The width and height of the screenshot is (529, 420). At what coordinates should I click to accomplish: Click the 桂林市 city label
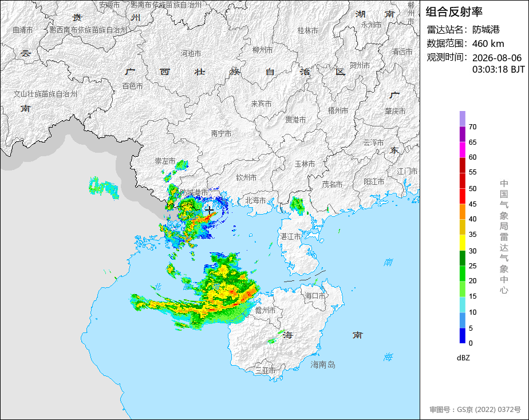(x=307, y=31)
